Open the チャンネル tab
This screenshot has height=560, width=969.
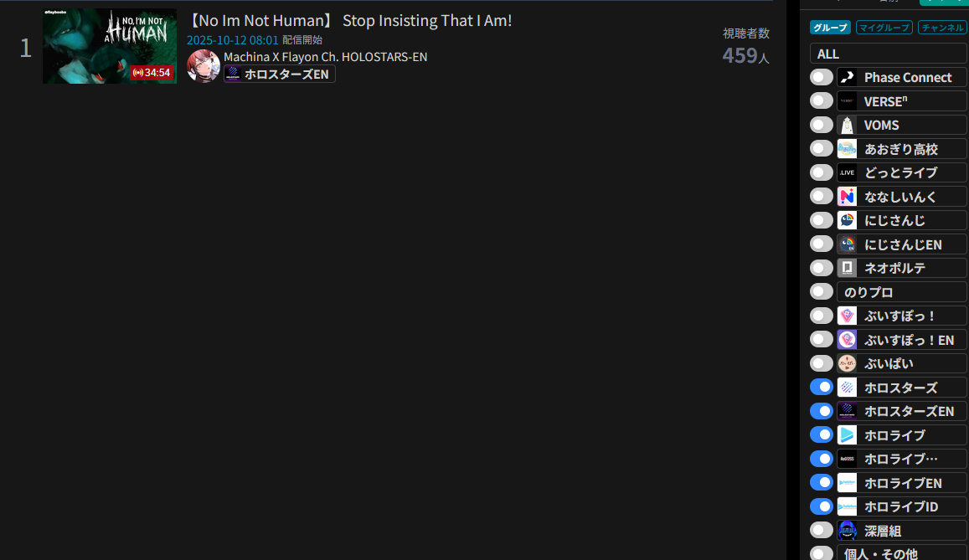pyautogui.click(x=942, y=27)
